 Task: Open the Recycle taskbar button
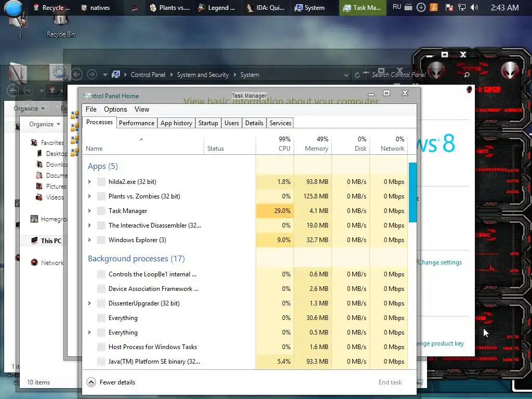pyautogui.click(x=52, y=7)
